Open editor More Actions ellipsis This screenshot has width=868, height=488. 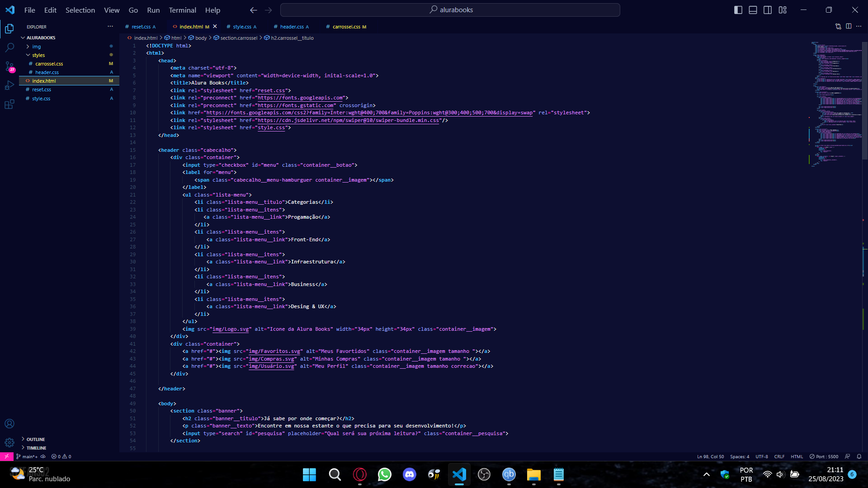(x=859, y=27)
